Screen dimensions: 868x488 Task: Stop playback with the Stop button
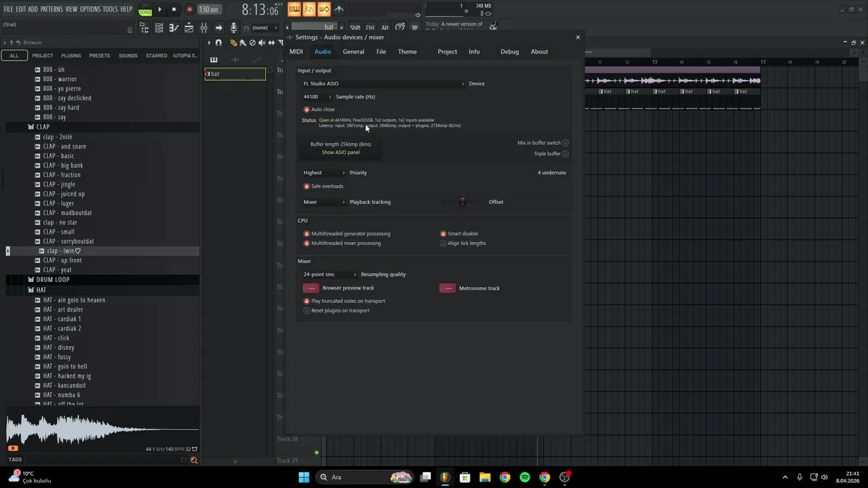coord(174,9)
